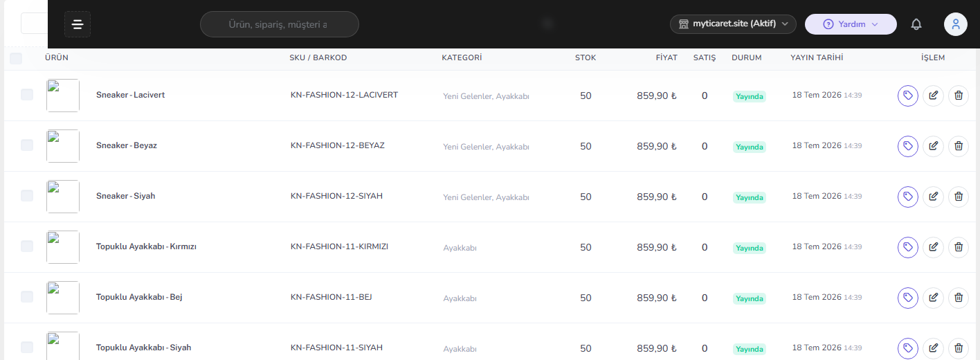980x360 pixels.
Task: Edit the Topuklu Ayakkabı - Bej product
Action: [933, 298]
